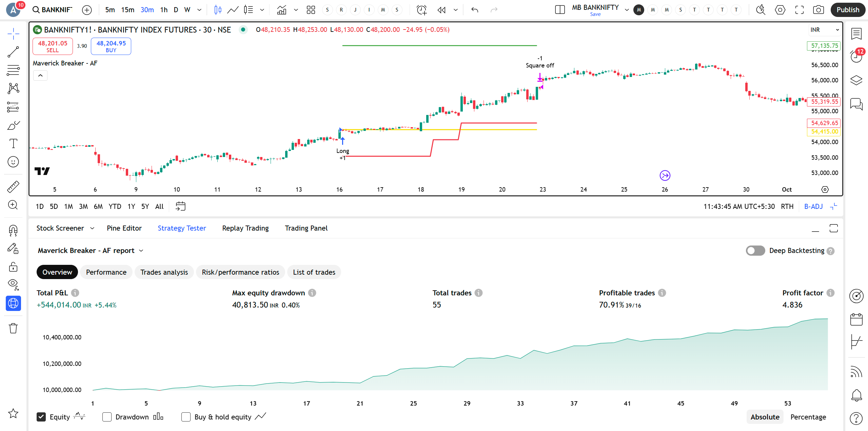Remove objects with the trash icon

13,328
